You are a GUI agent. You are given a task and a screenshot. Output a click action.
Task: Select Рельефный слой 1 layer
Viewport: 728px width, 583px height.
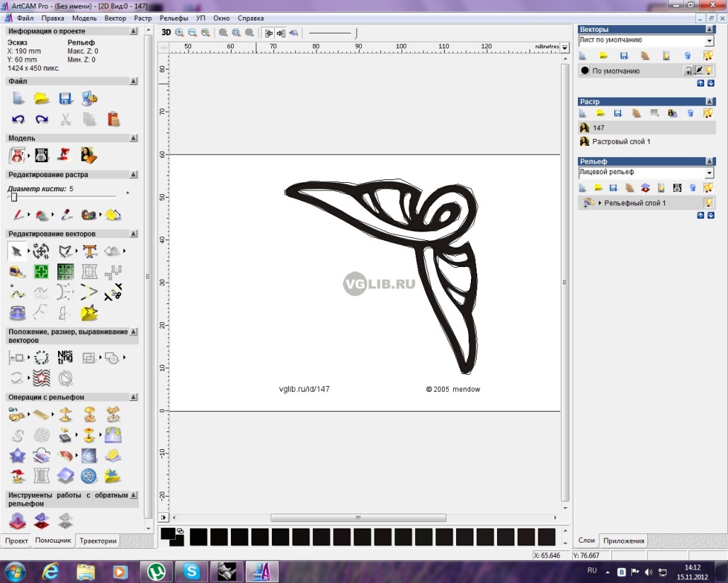point(647,203)
